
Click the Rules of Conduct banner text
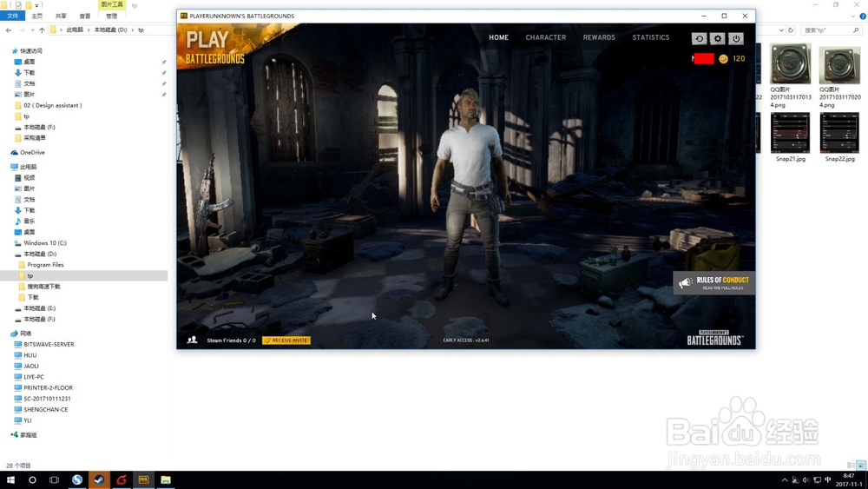tap(722, 283)
